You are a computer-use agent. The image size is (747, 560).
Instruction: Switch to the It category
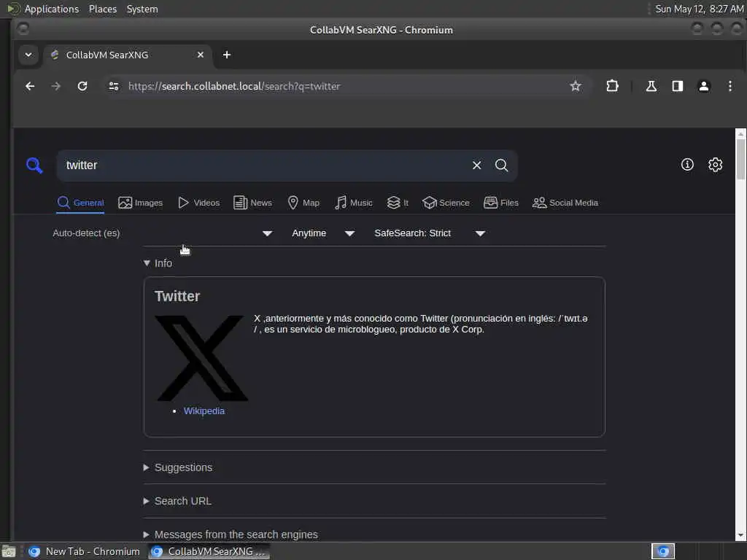398,203
